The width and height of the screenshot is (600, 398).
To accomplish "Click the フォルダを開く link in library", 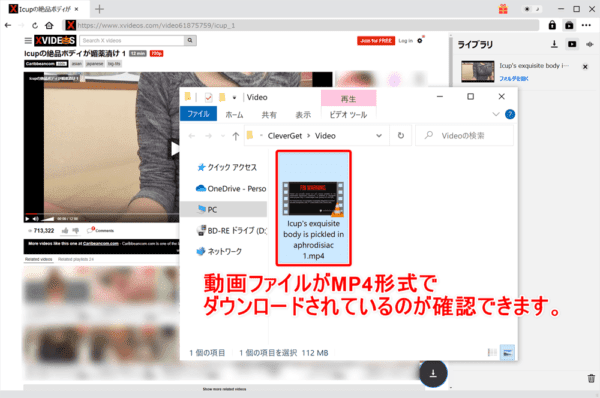I will [514, 78].
